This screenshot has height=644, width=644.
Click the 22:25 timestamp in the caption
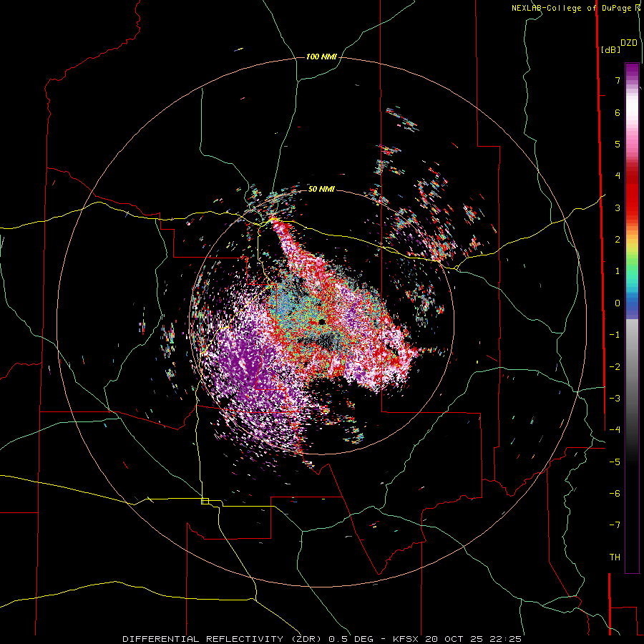click(504, 639)
